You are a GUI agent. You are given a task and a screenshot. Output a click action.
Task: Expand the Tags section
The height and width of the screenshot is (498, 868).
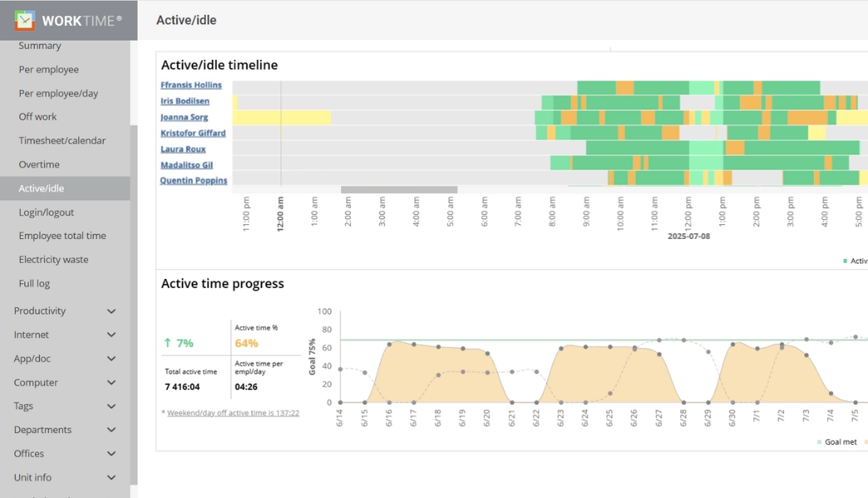click(111, 407)
